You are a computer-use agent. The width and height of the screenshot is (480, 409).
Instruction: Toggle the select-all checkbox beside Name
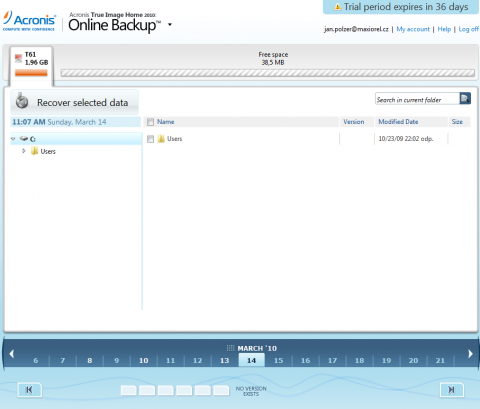pyautogui.click(x=150, y=122)
